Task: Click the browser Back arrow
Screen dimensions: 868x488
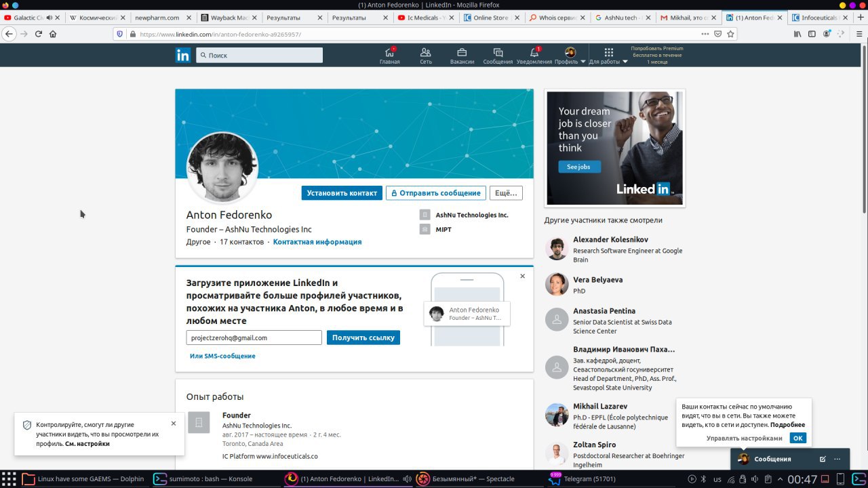Action: pyautogui.click(x=9, y=34)
